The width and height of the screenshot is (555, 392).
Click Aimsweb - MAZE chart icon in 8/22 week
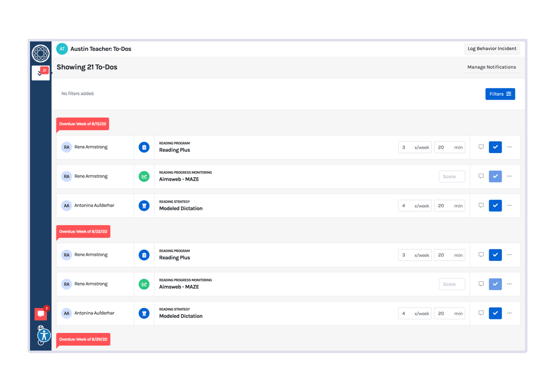(x=144, y=284)
